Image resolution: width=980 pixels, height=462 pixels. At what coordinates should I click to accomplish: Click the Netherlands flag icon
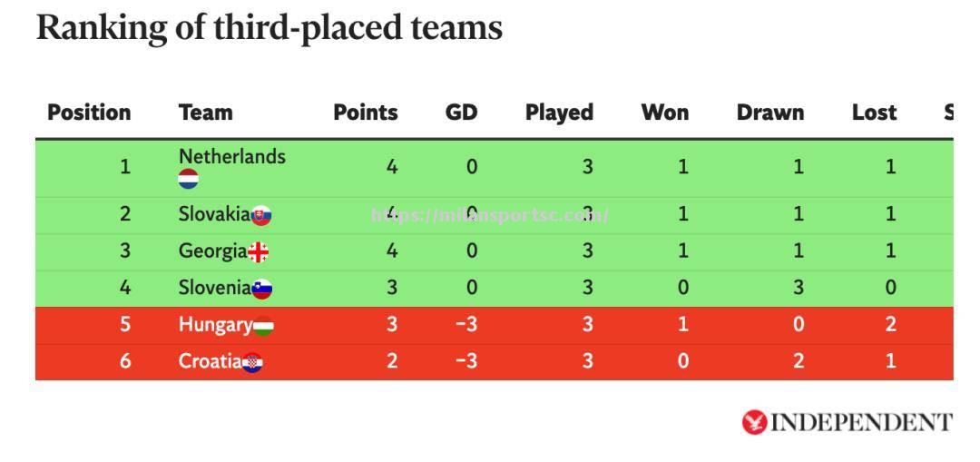[188, 179]
